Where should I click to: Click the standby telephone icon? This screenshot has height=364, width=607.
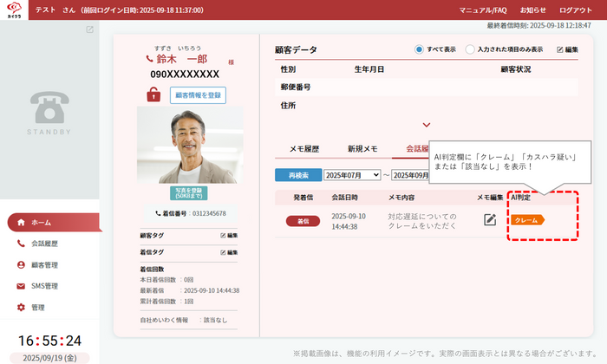(x=49, y=108)
